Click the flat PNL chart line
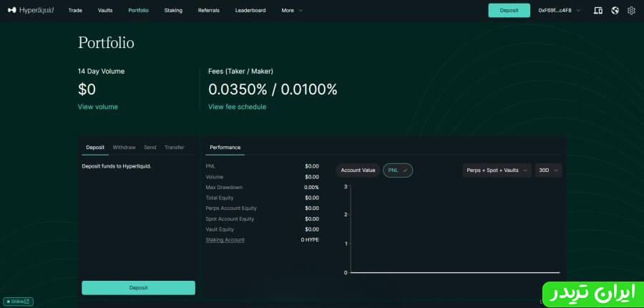 click(x=455, y=273)
